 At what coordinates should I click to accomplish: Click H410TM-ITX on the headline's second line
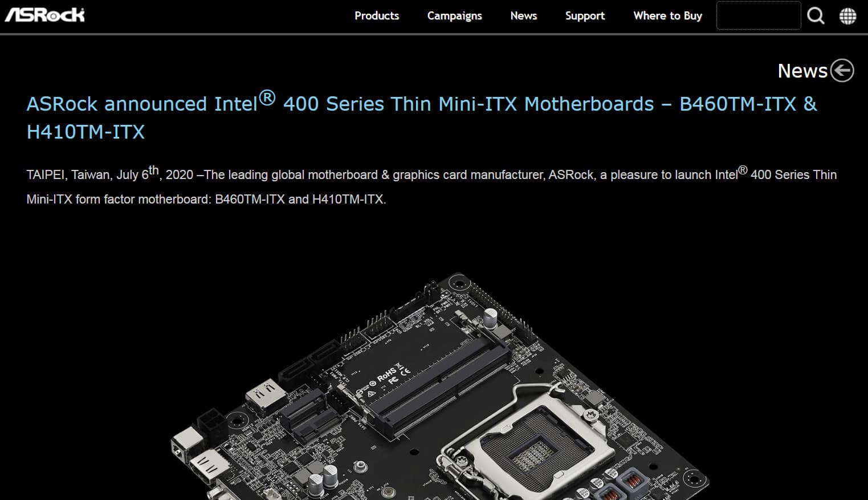(x=85, y=132)
